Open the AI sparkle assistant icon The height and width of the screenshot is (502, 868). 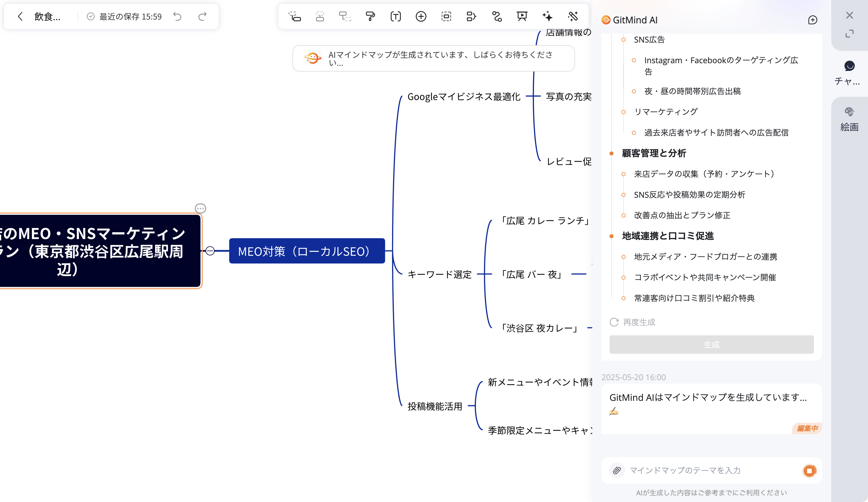click(x=547, y=16)
